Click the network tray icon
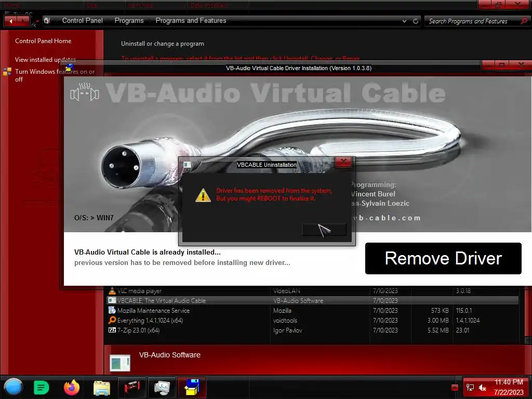This screenshot has height=399, width=532. (x=470, y=388)
